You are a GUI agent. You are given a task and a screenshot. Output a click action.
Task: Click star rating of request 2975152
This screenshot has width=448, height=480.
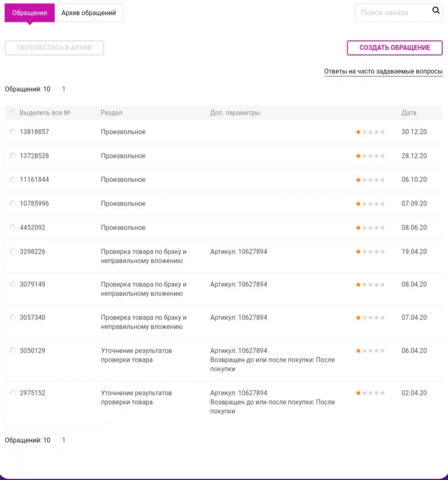[370, 393]
